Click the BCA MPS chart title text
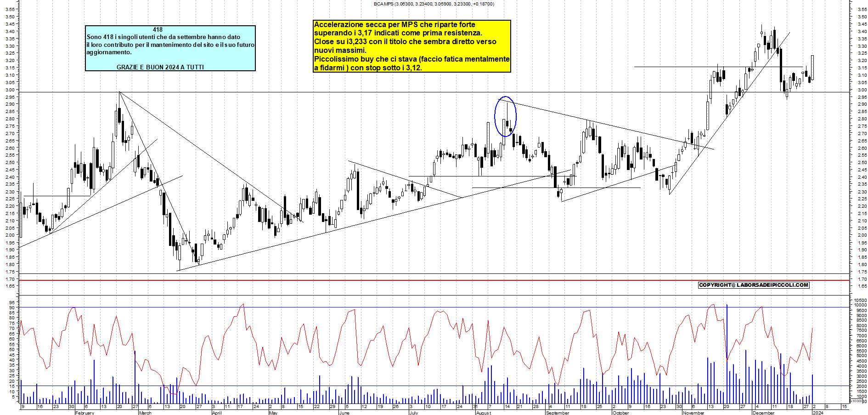Screen dimensions: 868x415 [x=434, y=4]
